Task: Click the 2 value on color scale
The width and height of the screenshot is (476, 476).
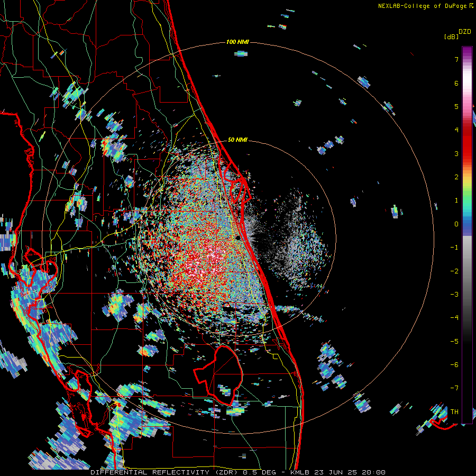Action: pyautogui.click(x=456, y=177)
